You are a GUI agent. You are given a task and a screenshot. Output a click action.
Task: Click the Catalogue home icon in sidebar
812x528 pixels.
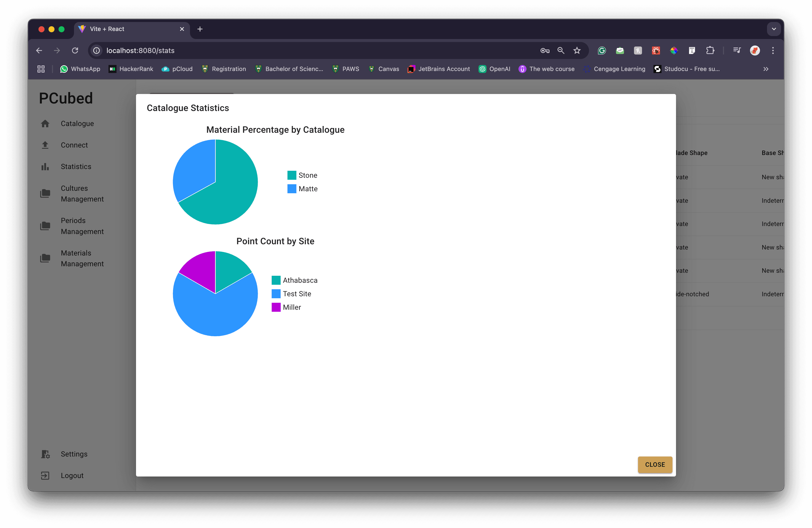[45, 123]
